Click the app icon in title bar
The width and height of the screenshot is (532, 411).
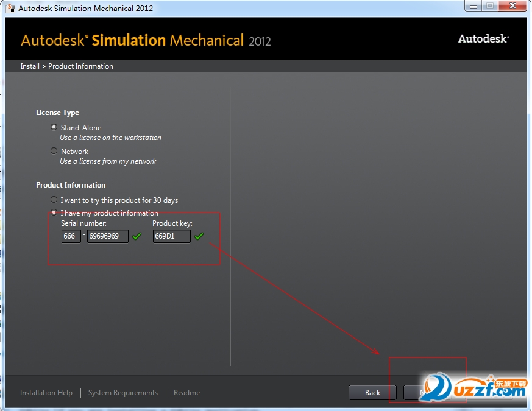pyautogui.click(x=11, y=8)
